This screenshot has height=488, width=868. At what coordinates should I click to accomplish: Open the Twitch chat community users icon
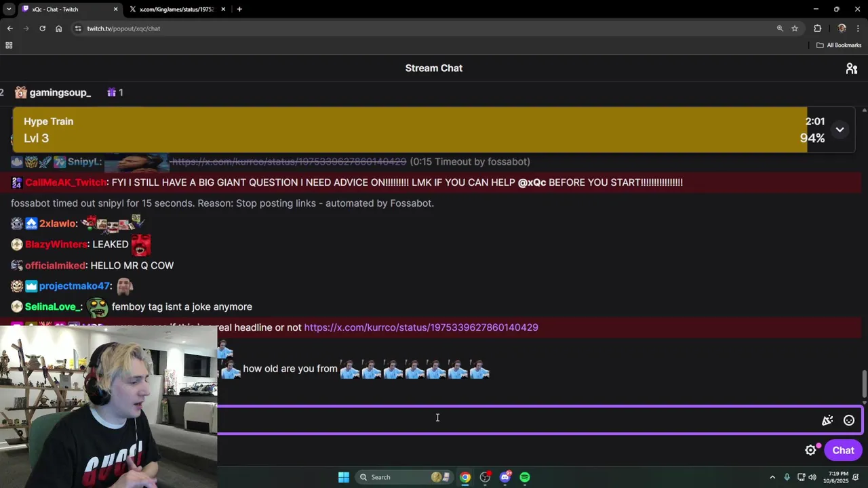(852, 68)
